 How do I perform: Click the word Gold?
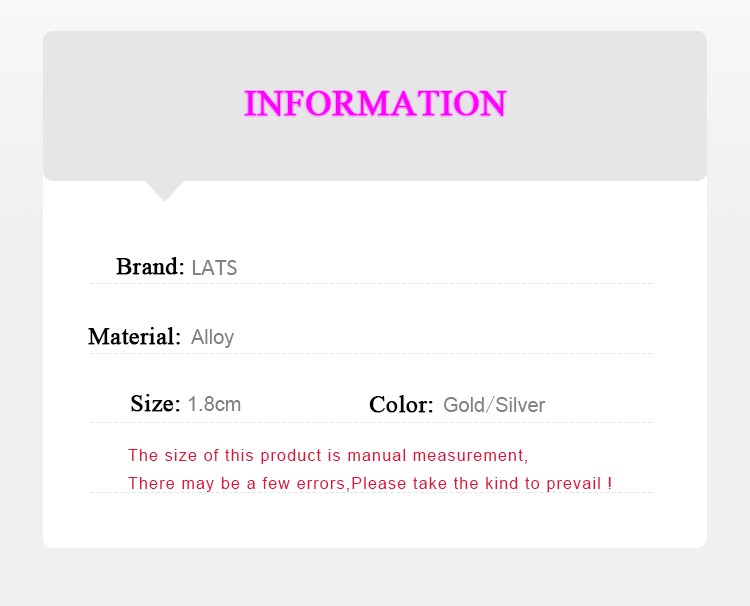tap(464, 405)
